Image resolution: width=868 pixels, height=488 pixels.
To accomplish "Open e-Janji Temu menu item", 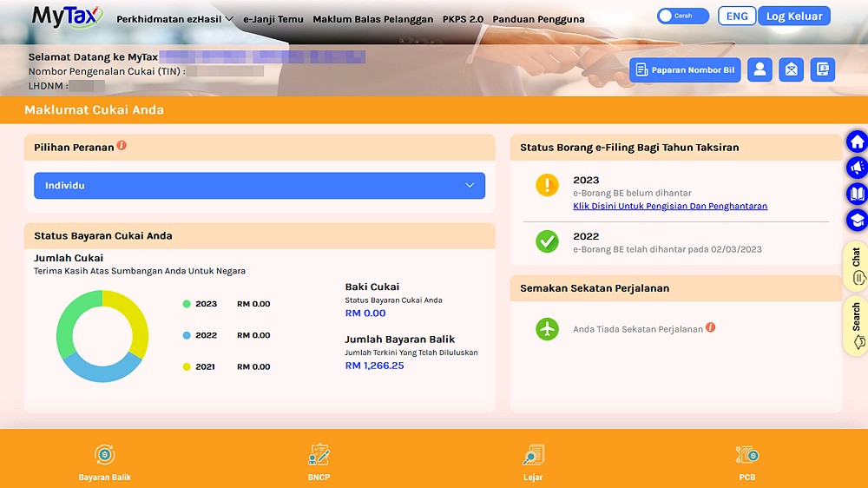I will tap(273, 19).
